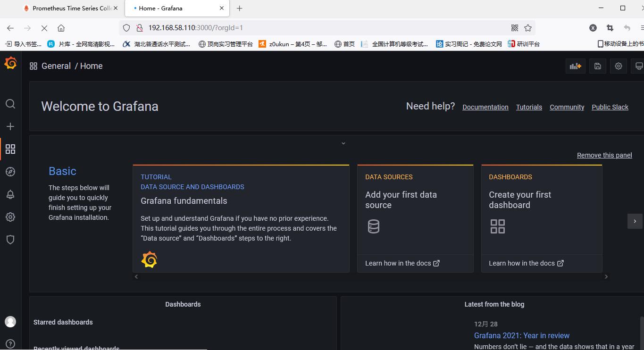Image resolution: width=644 pixels, height=350 pixels.
Task: Click the browser home icon
Action: coord(61,28)
